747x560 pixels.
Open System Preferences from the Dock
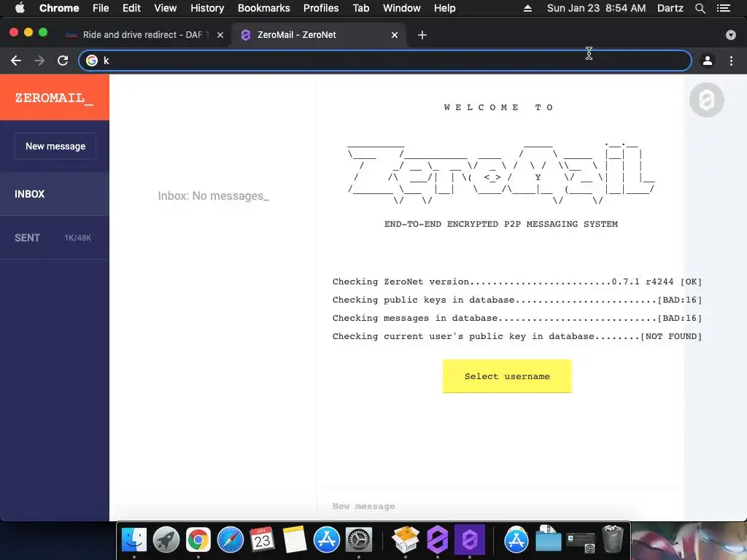pos(358,540)
